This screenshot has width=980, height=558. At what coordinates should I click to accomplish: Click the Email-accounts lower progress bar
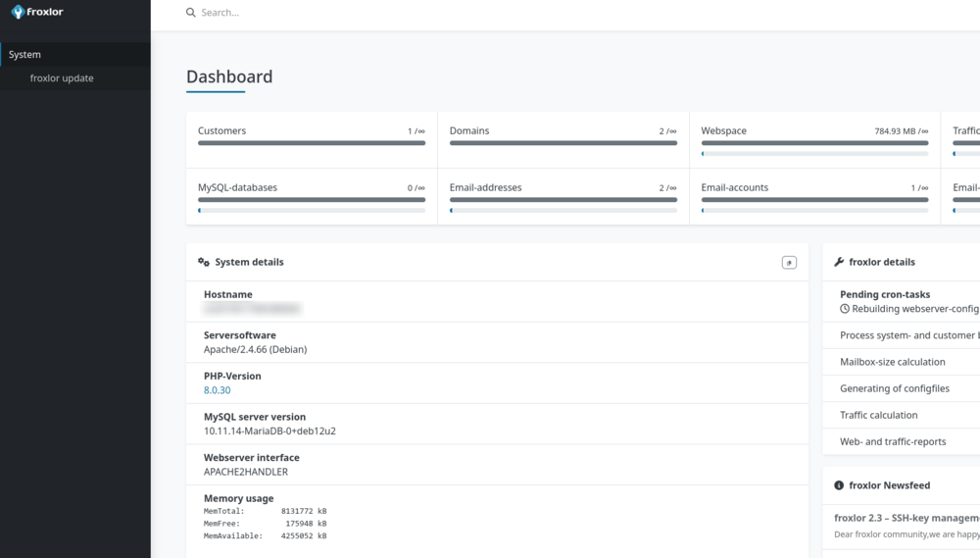[814, 211]
